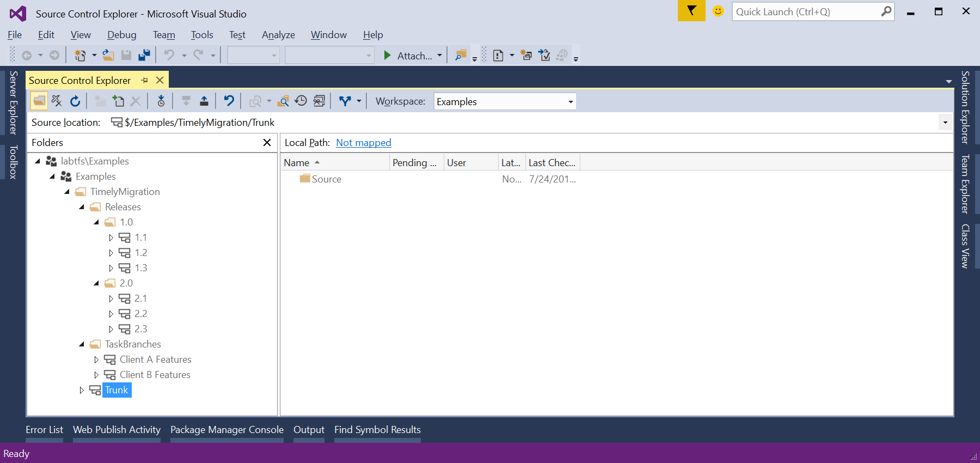Open the Server Explorer side tab
The height and width of the screenshot is (463, 980).
[x=14, y=102]
